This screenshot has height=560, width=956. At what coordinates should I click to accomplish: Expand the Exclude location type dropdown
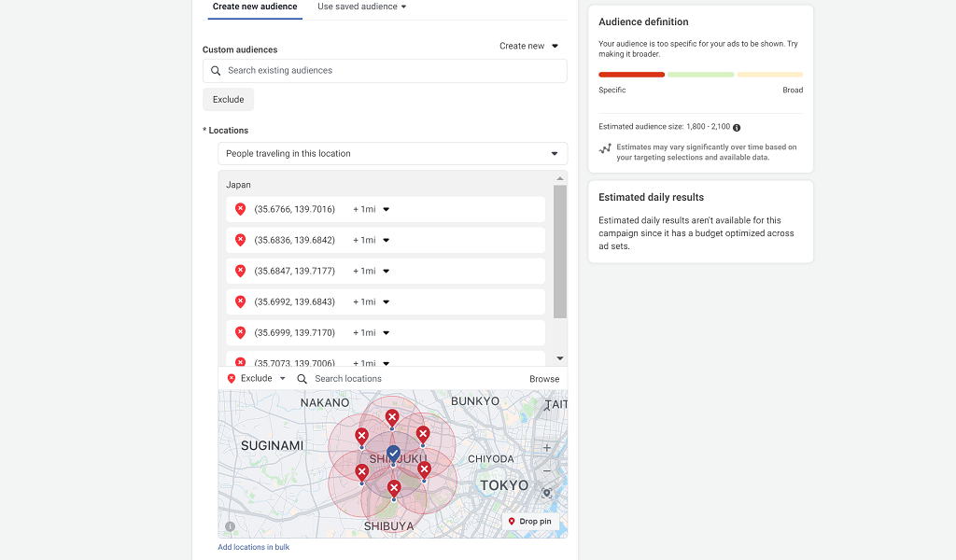257,378
